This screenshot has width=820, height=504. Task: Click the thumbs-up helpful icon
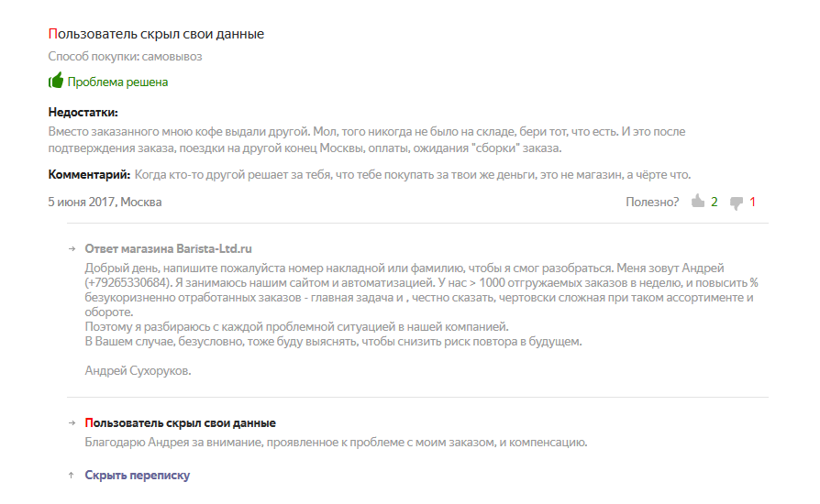[698, 201]
